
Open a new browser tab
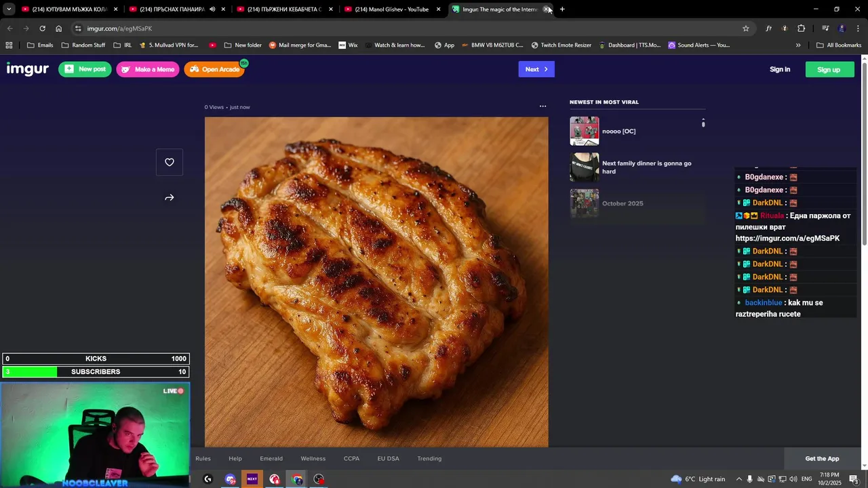[x=562, y=9]
